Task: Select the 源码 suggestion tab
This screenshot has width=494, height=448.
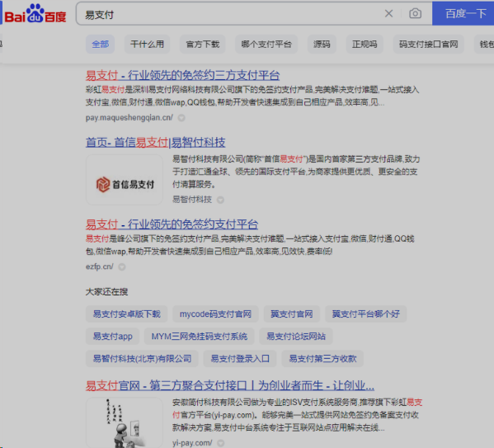Action: [x=322, y=44]
